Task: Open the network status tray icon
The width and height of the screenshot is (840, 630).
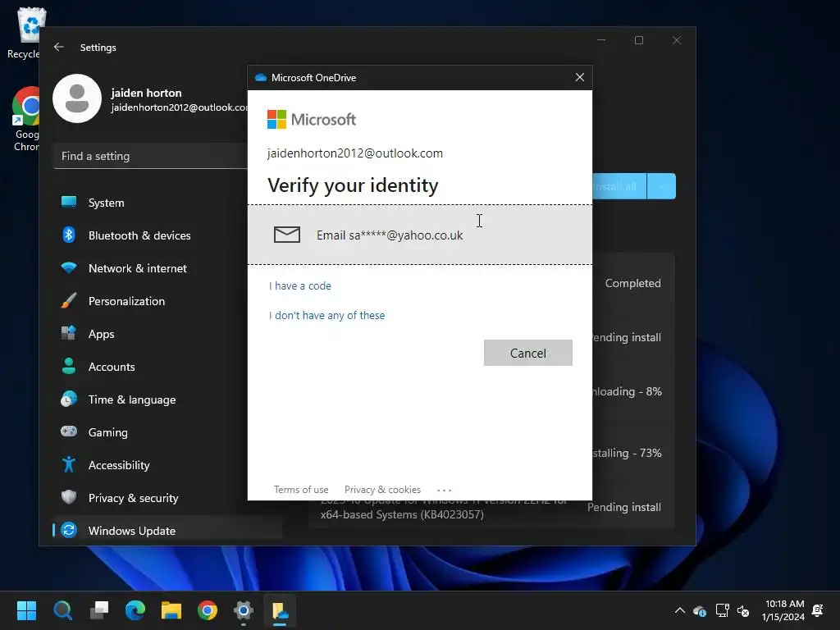Action: [722, 610]
